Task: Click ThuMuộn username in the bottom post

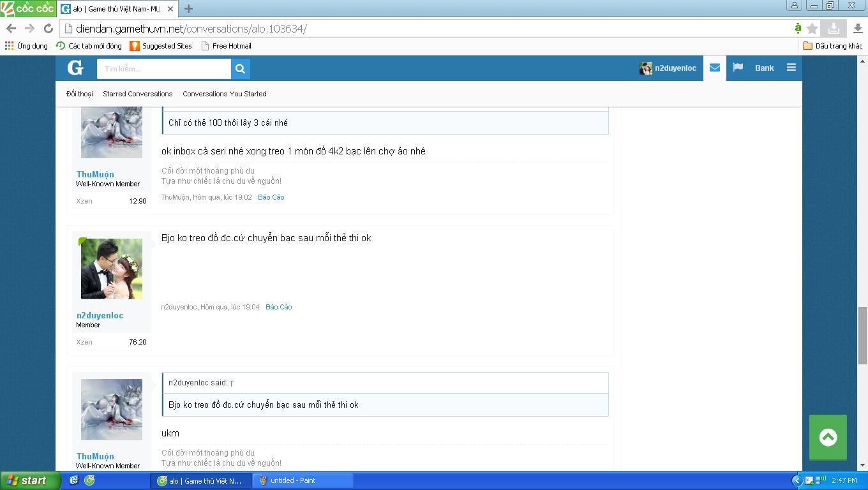Action: pos(95,456)
